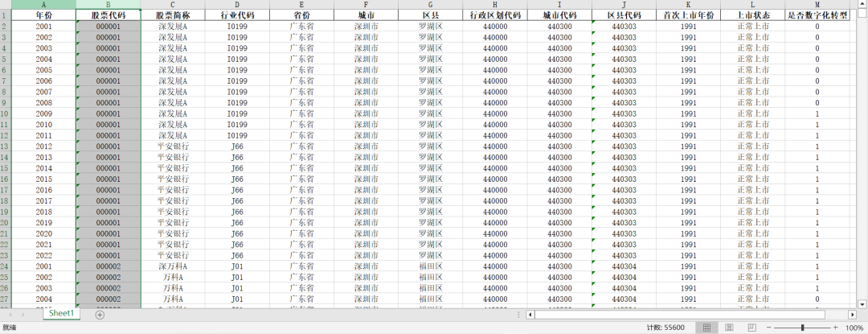This screenshot has height=334, width=868.
Task: Select column C header
Action: click(173, 5)
